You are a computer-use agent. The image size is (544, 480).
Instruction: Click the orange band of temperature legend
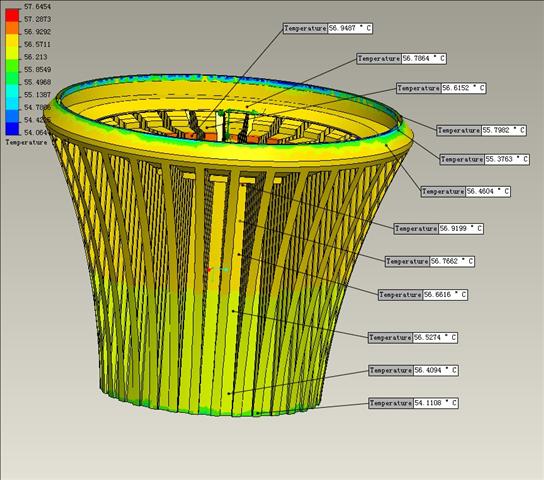coord(12,28)
